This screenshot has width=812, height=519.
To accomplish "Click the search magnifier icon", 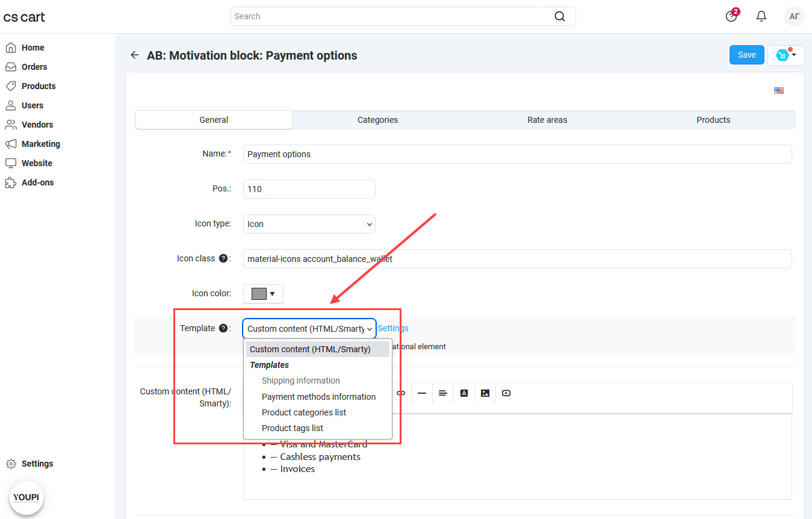I will [x=560, y=16].
